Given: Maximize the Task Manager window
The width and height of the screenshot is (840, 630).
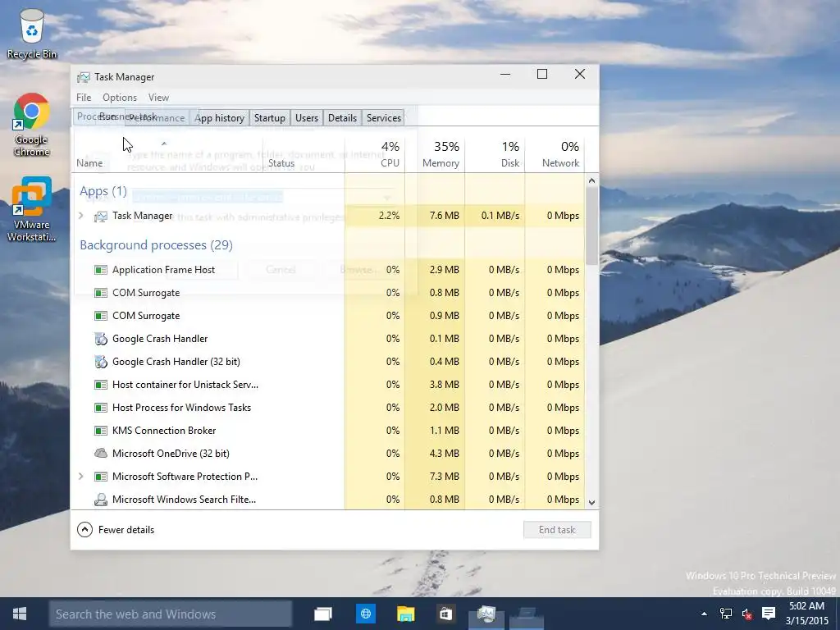Looking at the screenshot, I should click(542, 74).
